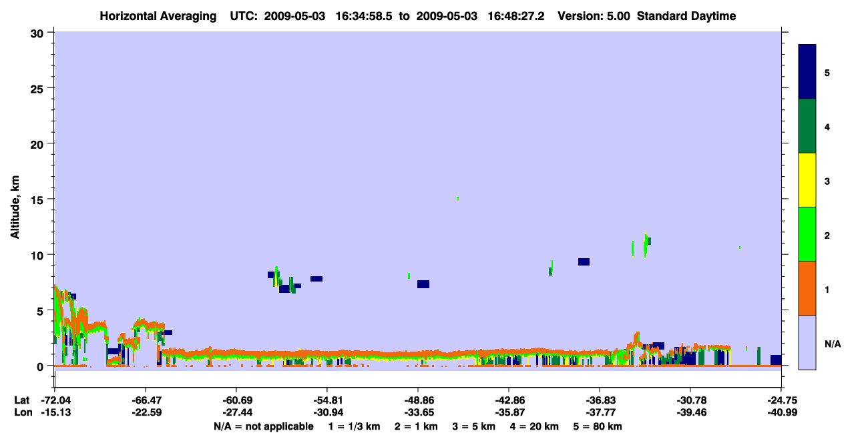This screenshot has height=445, width=868.
Task: Click 'N/A = not applicable' in the footer key
Action: [264, 426]
